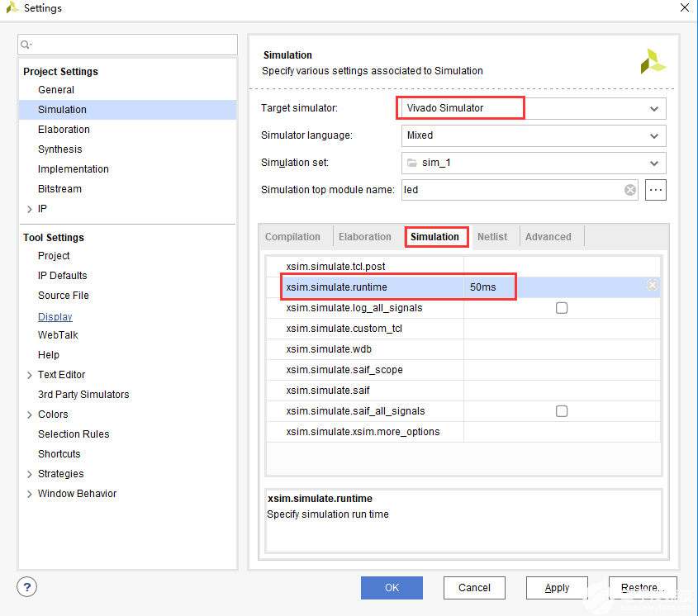Expand the Text Editor settings node
This screenshot has width=698, height=616.
(x=30, y=375)
